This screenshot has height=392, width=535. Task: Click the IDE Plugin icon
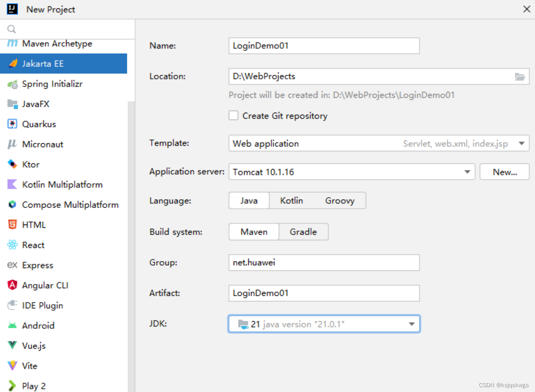[12, 305]
